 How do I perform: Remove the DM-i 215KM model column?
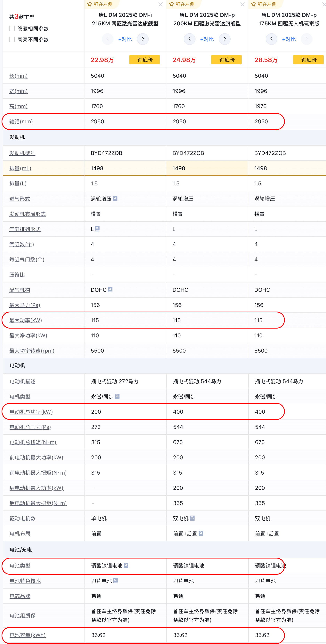161,4
